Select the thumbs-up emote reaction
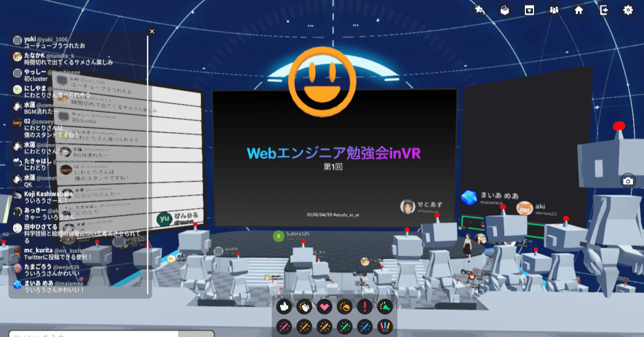Screen dimensions: 644x337 (284, 306)
